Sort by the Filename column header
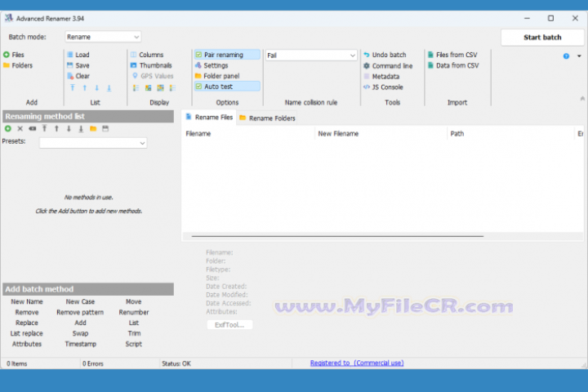The image size is (588, 392). point(248,134)
